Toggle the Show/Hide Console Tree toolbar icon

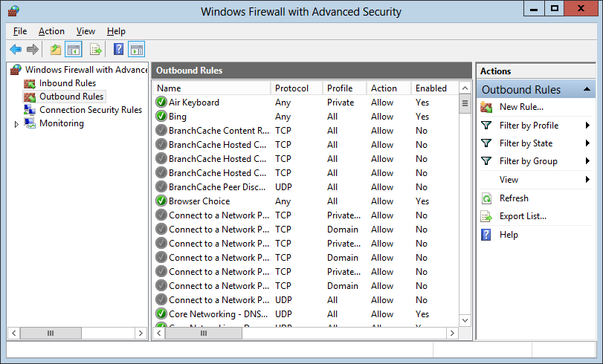click(74, 50)
